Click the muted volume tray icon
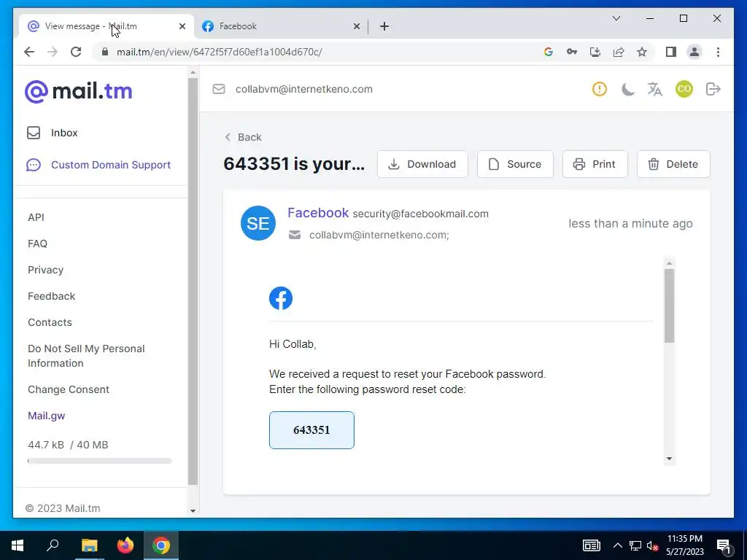 (653, 545)
